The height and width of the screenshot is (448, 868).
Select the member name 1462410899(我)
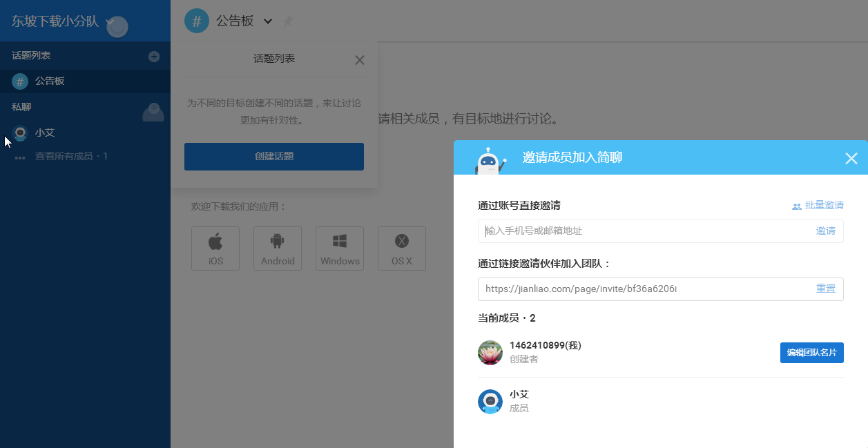[546, 345]
